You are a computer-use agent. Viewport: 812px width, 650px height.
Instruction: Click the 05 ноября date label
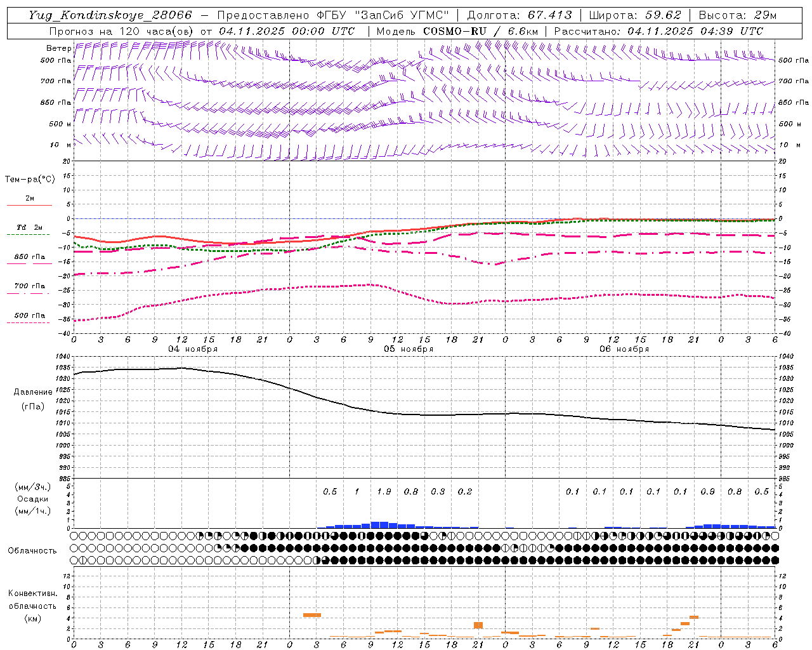click(409, 349)
